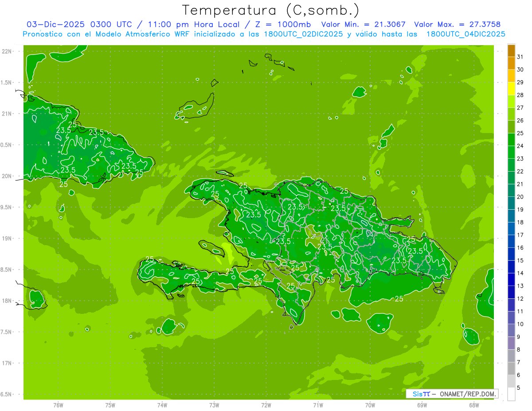The image size is (532, 411).
Task: Click the gray legend swatch between 6 and 7
Action: (x=511, y=369)
